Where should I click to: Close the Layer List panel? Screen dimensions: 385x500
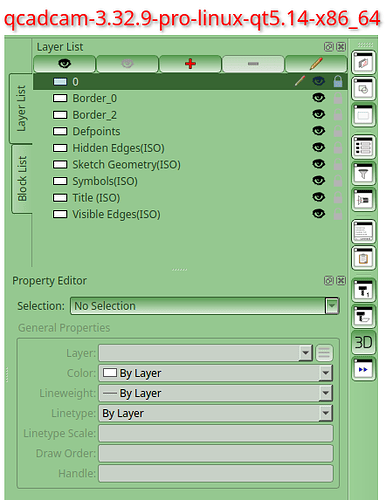(341, 47)
